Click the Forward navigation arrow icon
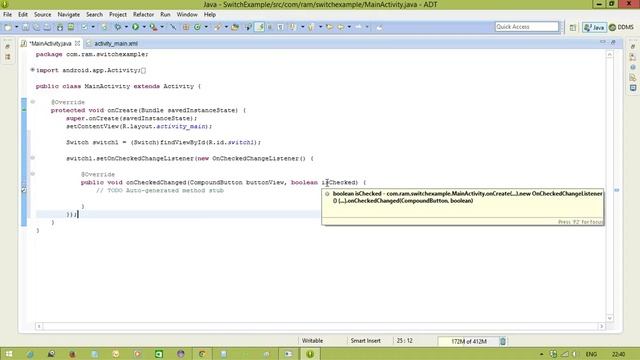640x360 pixels. (358, 27)
